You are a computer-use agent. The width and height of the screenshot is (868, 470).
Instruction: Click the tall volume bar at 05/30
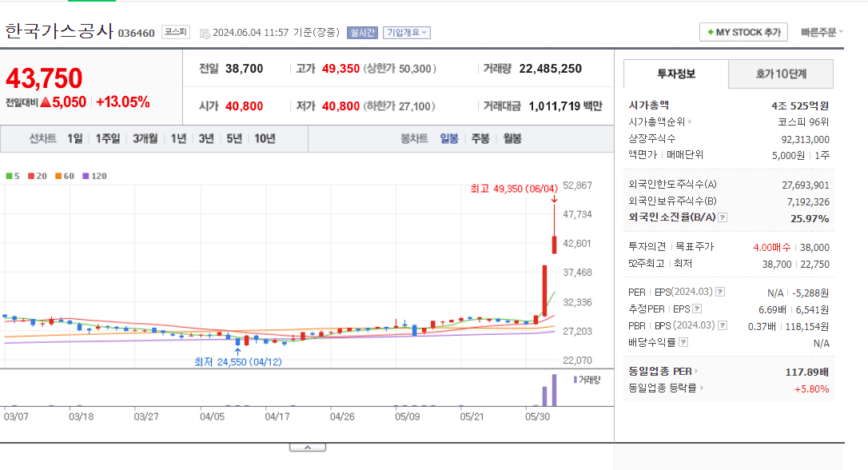tap(554, 390)
